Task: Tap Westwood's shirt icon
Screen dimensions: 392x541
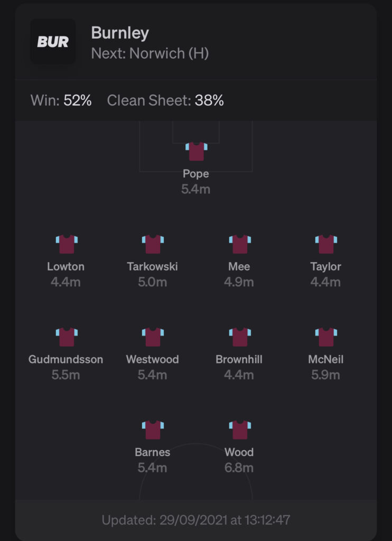Action: 153,337
